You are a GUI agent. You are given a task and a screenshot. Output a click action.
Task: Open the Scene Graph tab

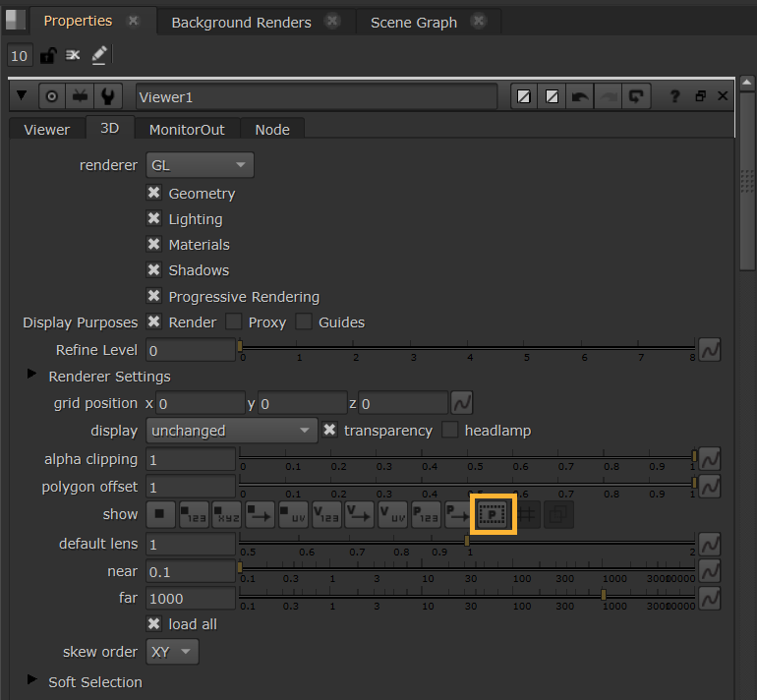pos(413,22)
